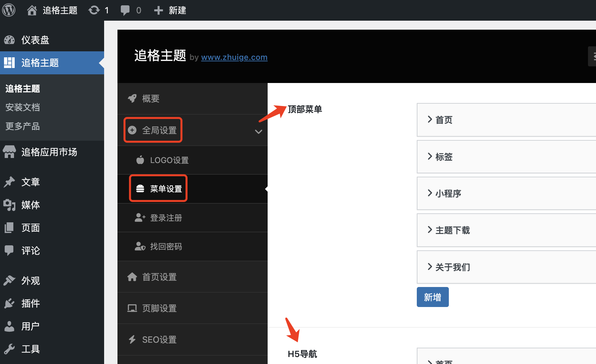This screenshot has width=596, height=364.
Task: Click the apple icon beside LOGO设置
Action: (140, 160)
